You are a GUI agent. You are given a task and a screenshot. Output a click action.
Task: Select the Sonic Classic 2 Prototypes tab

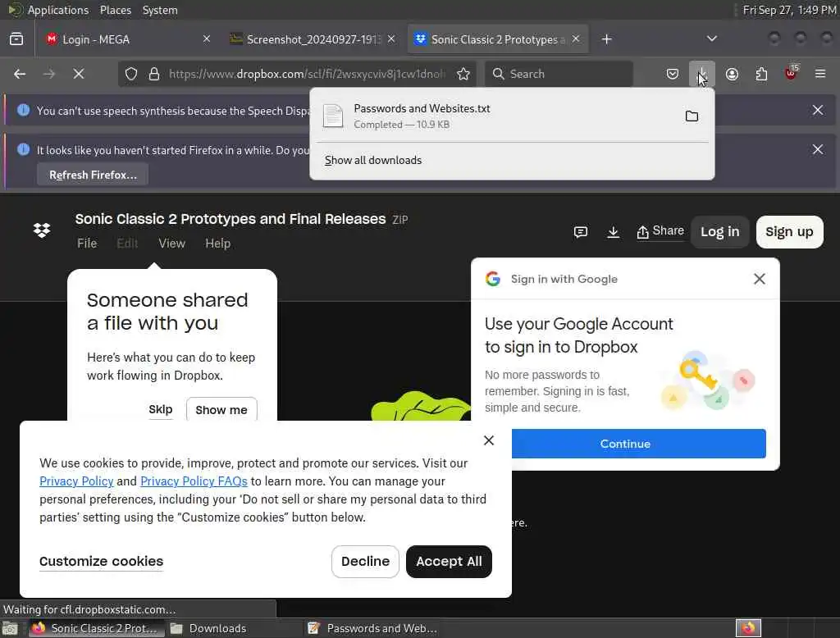point(498,39)
